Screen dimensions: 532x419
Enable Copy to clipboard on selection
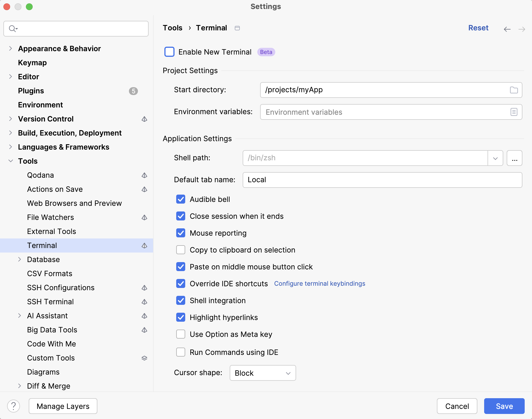tap(181, 250)
